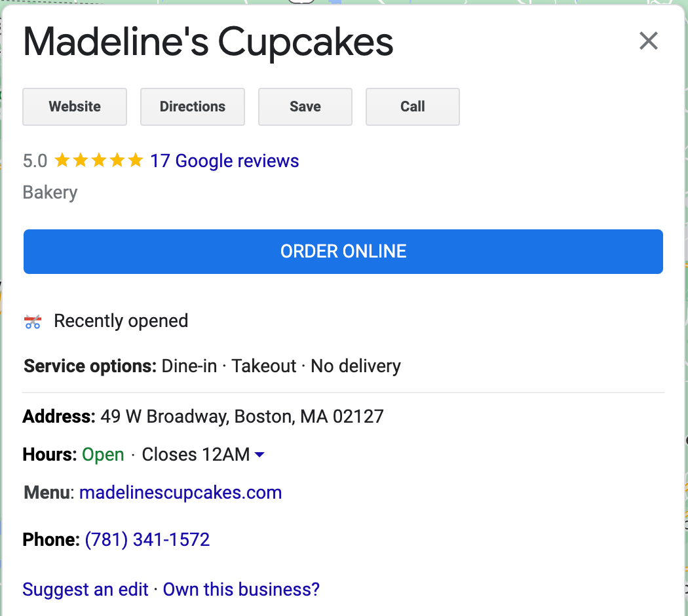Image resolution: width=688 pixels, height=616 pixels.
Task: Select the Suggest an edit link
Action: pos(85,589)
